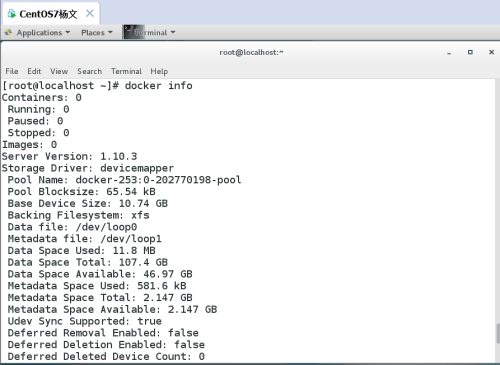
Task: Click the Applications menu icon
Action: pos(8,32)
